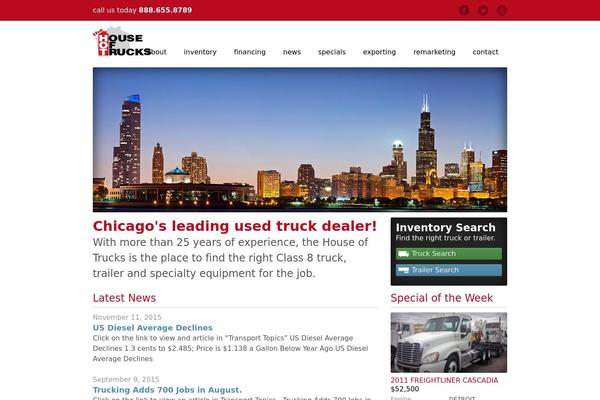Click the Freightliner truck photo thumbnail

[x=448, y=343]
